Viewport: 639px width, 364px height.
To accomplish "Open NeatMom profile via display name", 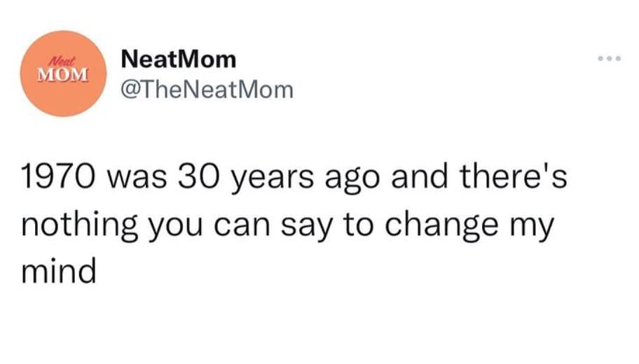I will [x=179, y=59].
